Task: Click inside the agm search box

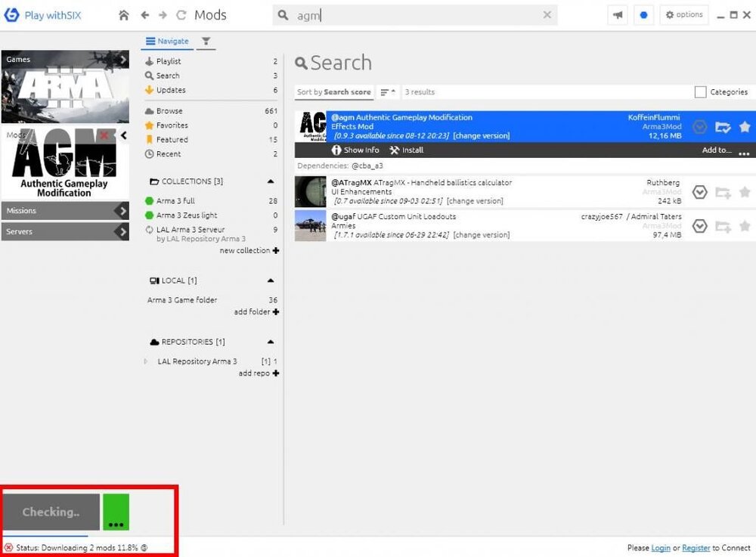Action: click(x=414, y=15)
